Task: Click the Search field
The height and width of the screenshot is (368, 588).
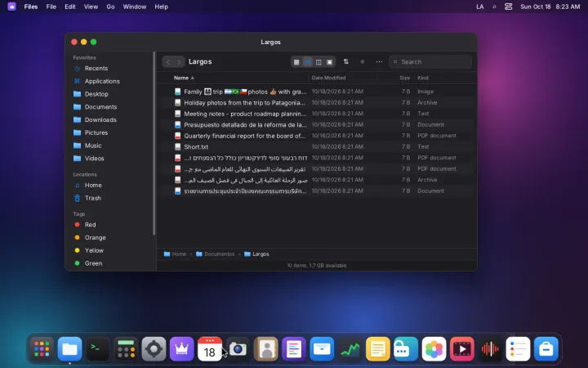Action: pos(430,61)
